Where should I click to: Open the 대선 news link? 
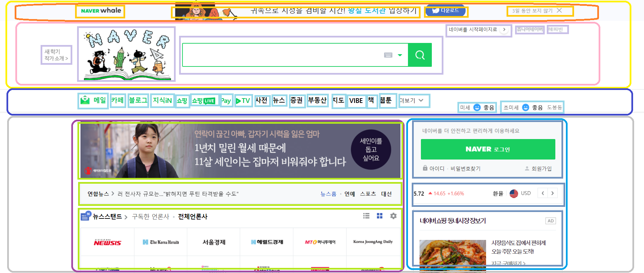[x=386, y=194]
